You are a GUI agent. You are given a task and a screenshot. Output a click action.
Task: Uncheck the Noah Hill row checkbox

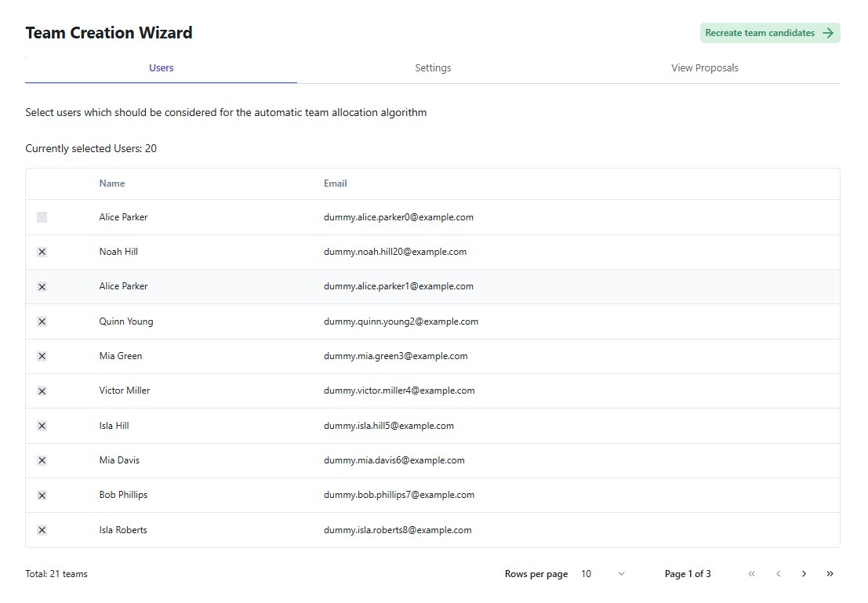click(42, 252)
